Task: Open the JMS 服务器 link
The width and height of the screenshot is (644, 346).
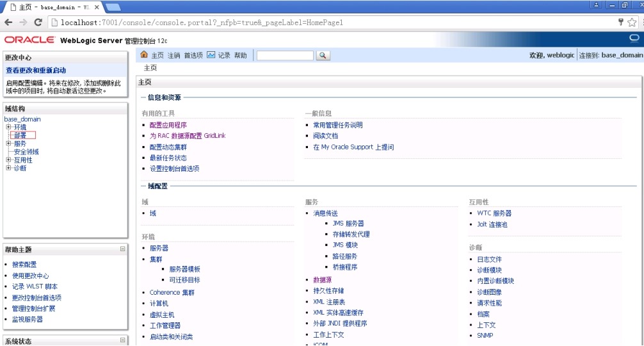Action: pyautogui.click(x=348, y=224)
